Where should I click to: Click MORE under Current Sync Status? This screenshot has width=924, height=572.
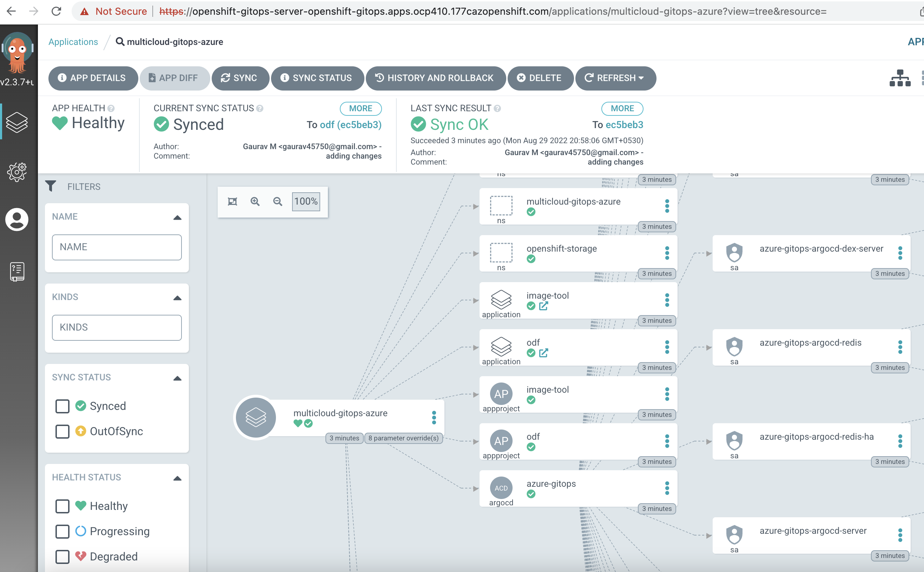click(360, 108)
